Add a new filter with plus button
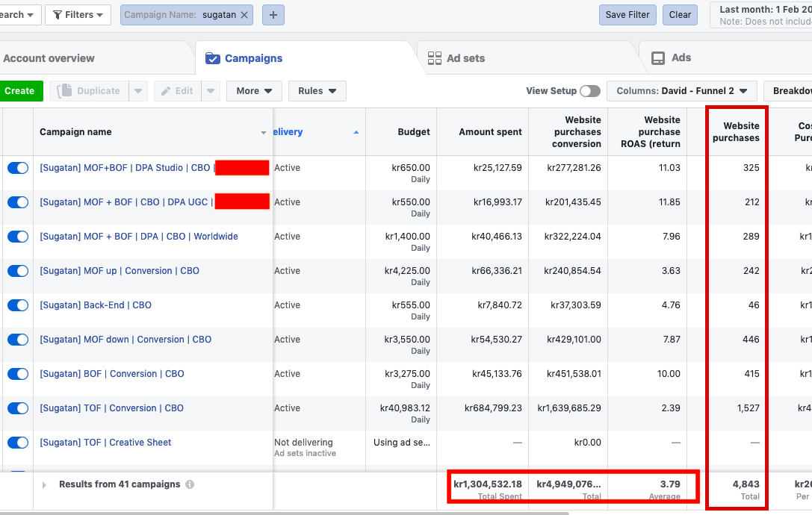The height and width of the screenshot is (515, 812). coord(273,15)
